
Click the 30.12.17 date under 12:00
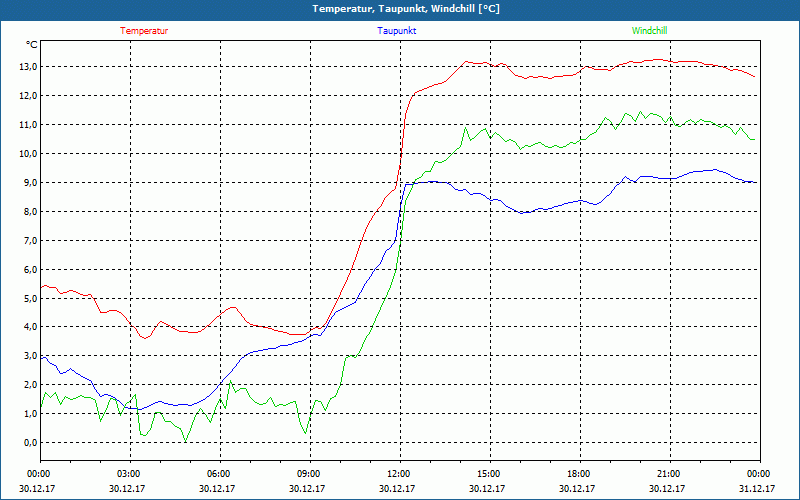(397, 488)
